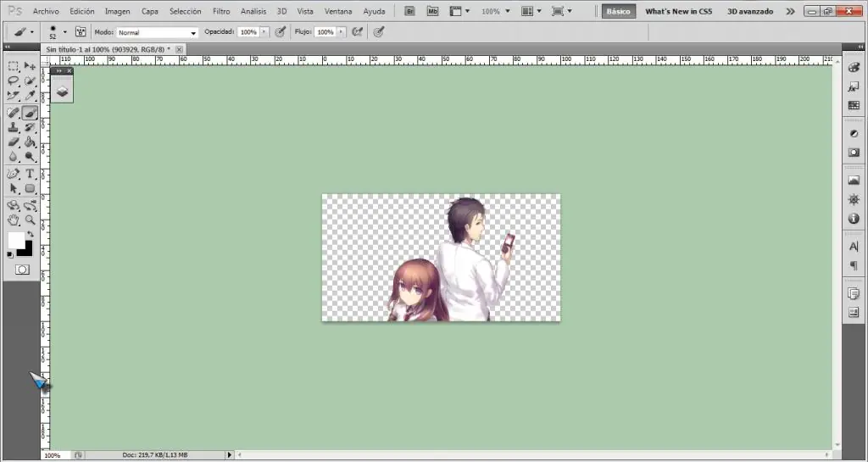This screenshot has height=462, width=868.
Task: Show more workspaces with double chevron
Action: [x=790, y=11]
